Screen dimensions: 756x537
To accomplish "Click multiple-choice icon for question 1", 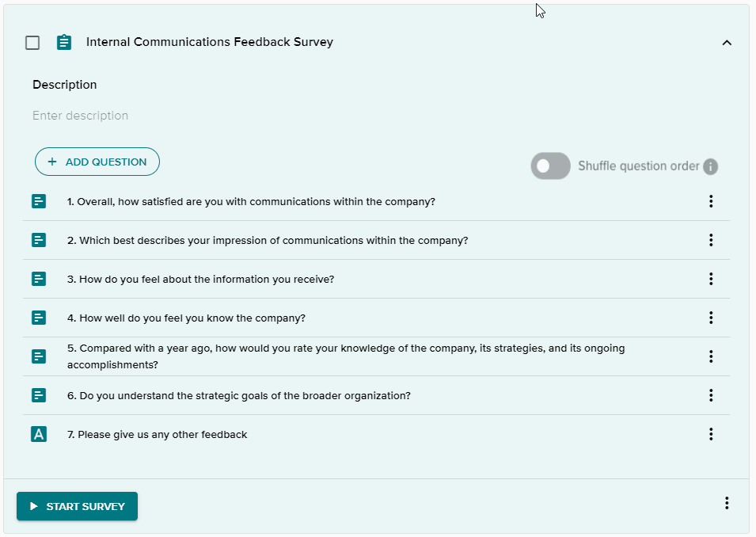I will point(39,201).
